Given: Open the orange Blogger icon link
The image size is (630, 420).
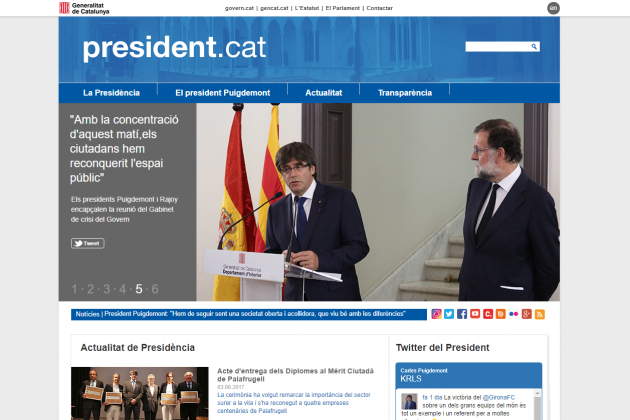Looking at the screenshot, I should tap(501, 314).
